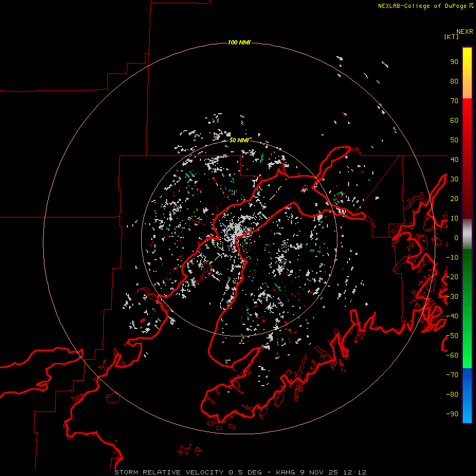
Task: Click the positive 10 scale value
Action: point(454,218)
